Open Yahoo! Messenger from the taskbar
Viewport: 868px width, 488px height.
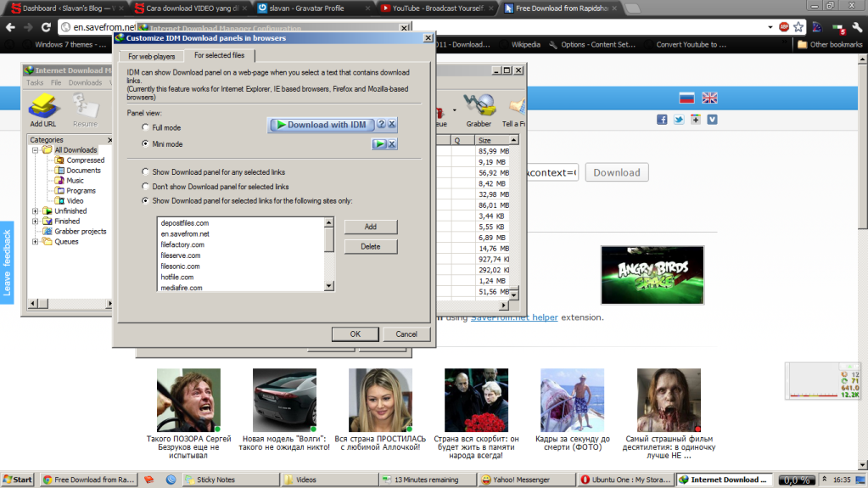[525, 480]
